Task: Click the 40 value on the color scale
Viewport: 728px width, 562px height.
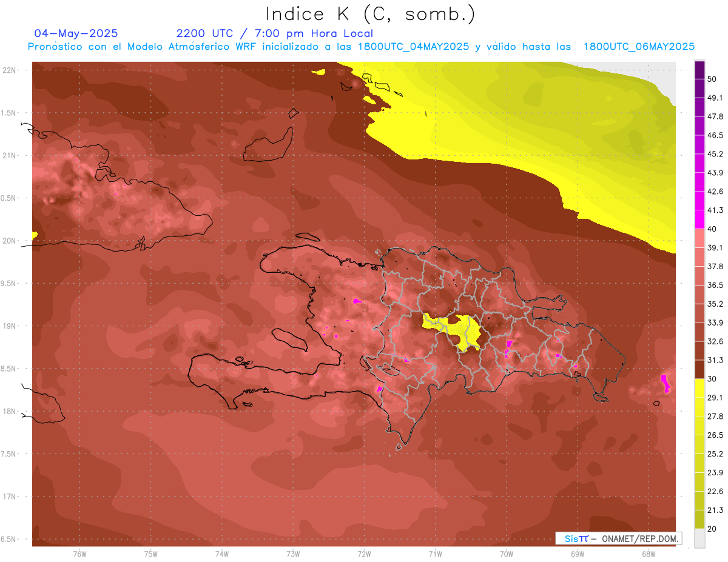Action: (x=713, y=229)
